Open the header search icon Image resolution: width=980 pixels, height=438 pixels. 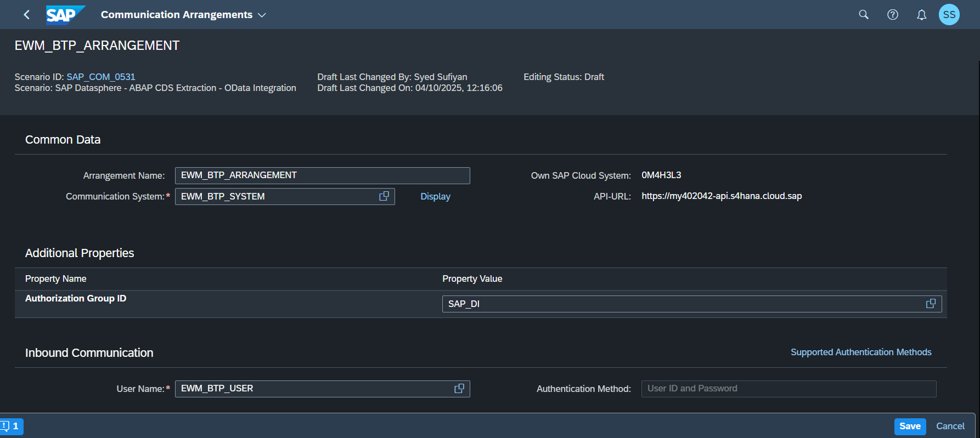point(864,15)
